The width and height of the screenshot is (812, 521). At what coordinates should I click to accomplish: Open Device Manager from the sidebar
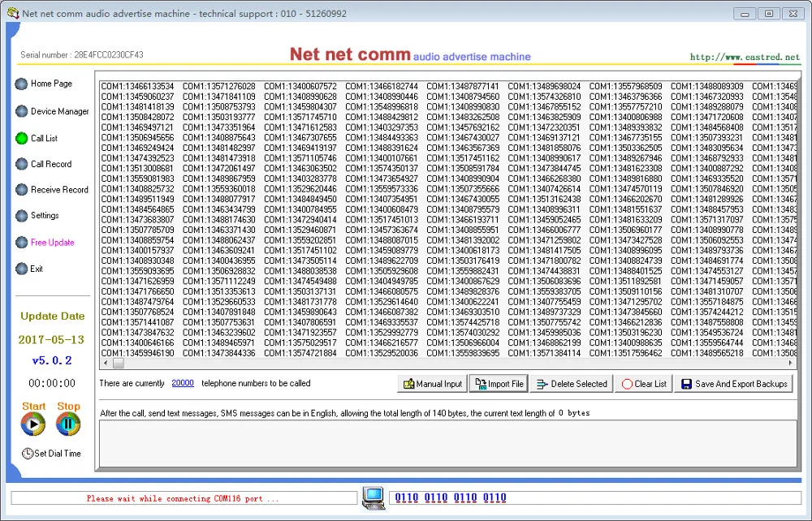click(59, 111)
